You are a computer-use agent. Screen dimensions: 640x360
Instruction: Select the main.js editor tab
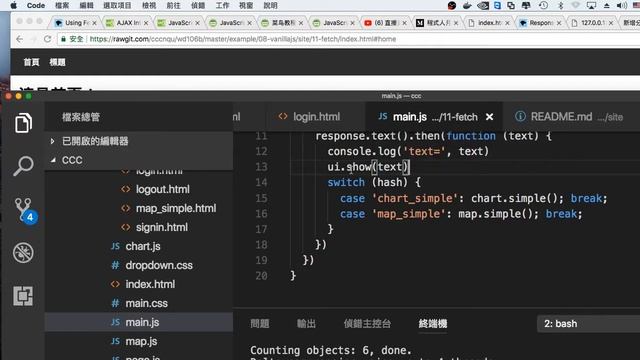(434, 117)
